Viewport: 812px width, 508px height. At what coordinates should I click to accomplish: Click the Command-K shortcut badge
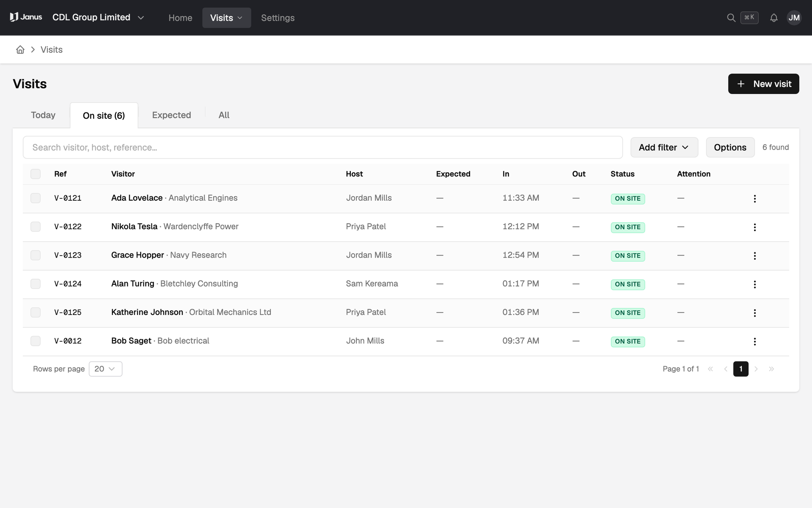click(749, 17)
